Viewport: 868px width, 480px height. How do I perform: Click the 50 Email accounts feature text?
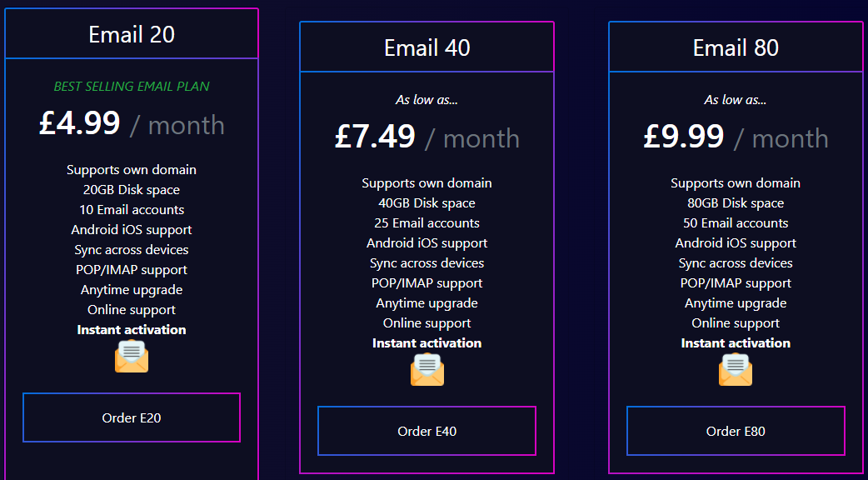tap(736, 223)
